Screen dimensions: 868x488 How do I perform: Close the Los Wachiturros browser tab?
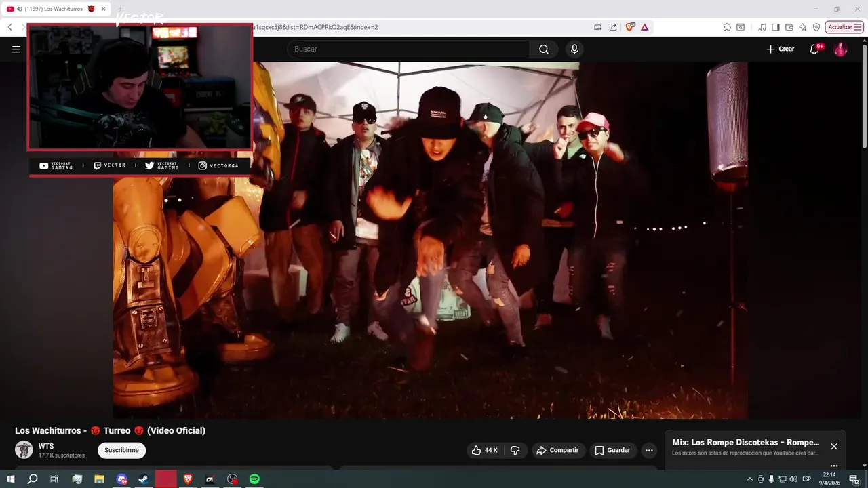(x=104, y=9)
